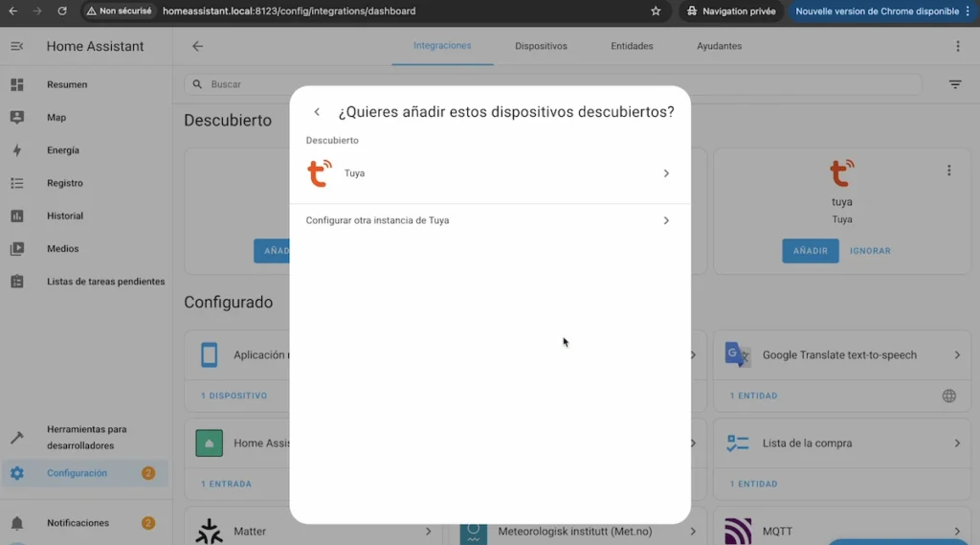The width and height of the screenshot is (980, 545).
Task: Expand Lista de la compra chevron
Action: click(957, 443)
